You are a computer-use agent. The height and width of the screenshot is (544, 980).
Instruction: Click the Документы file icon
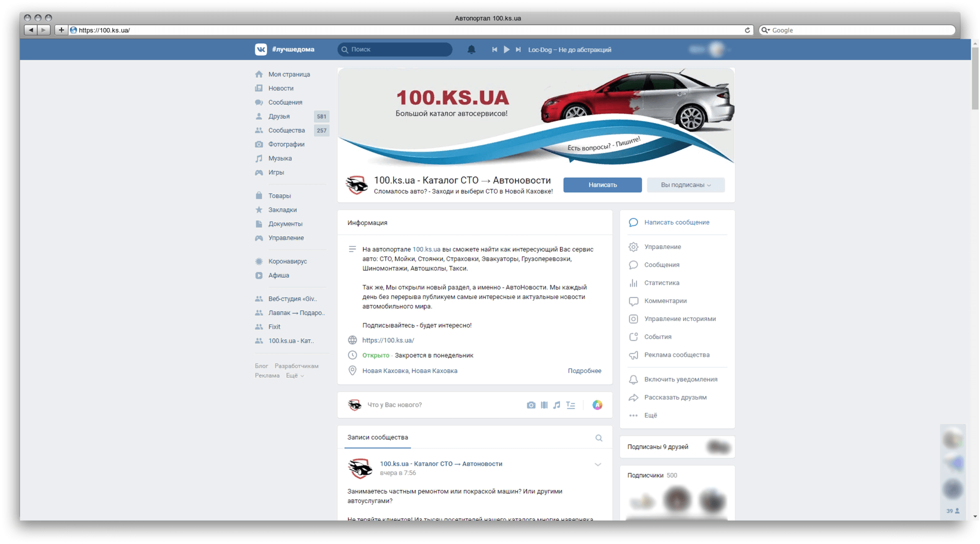(x=259, y=224)
